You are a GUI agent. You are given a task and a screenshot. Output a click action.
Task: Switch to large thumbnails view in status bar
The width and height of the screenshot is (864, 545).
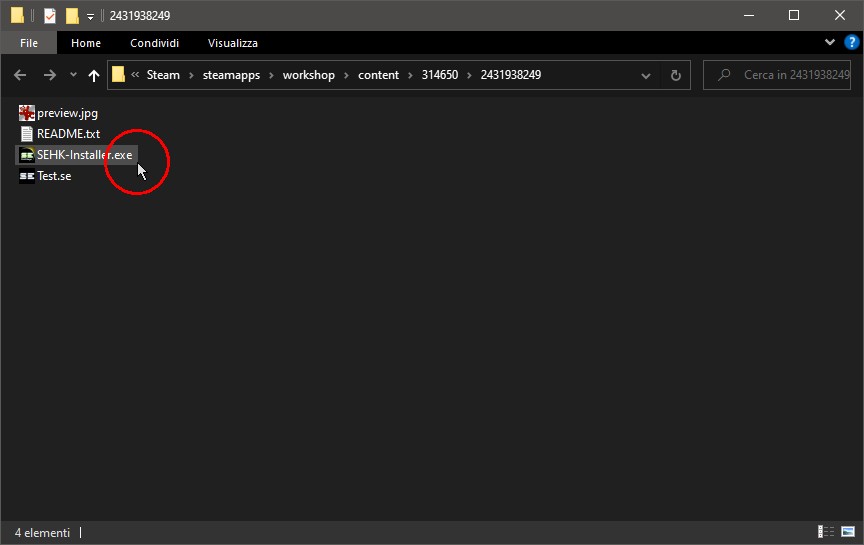click(847, 532)
